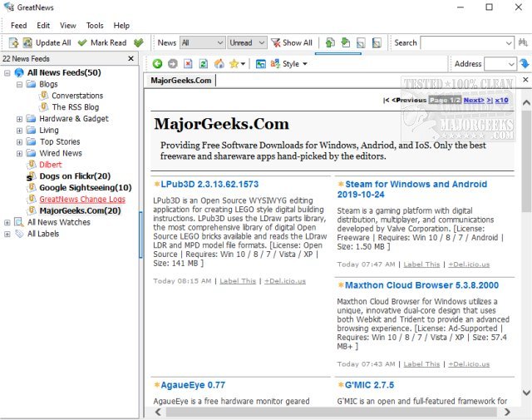Open the View menu
Screen dimensions: 532x420
pyautogui.click(x=68, y=26)
